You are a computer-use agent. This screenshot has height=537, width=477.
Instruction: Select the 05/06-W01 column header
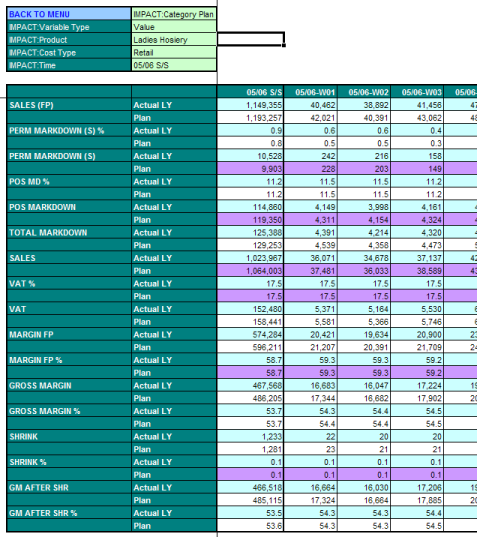coord(311,92)
